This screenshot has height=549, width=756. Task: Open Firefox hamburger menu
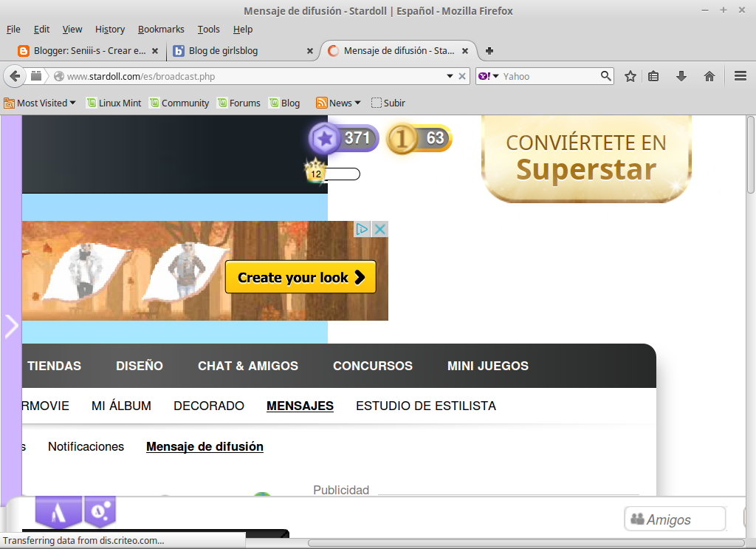(740, 76)
